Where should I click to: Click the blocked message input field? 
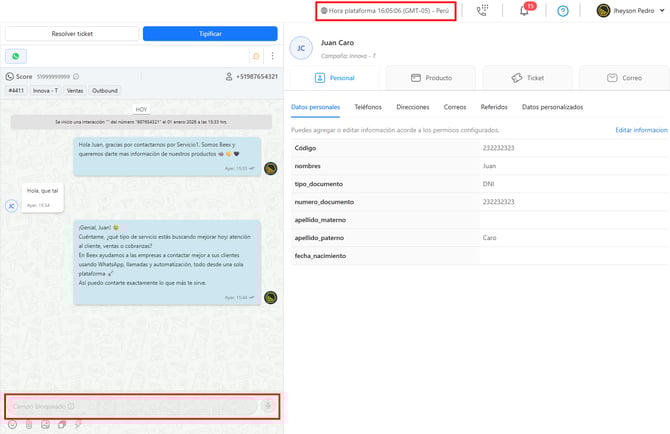(x=130, y=406)
